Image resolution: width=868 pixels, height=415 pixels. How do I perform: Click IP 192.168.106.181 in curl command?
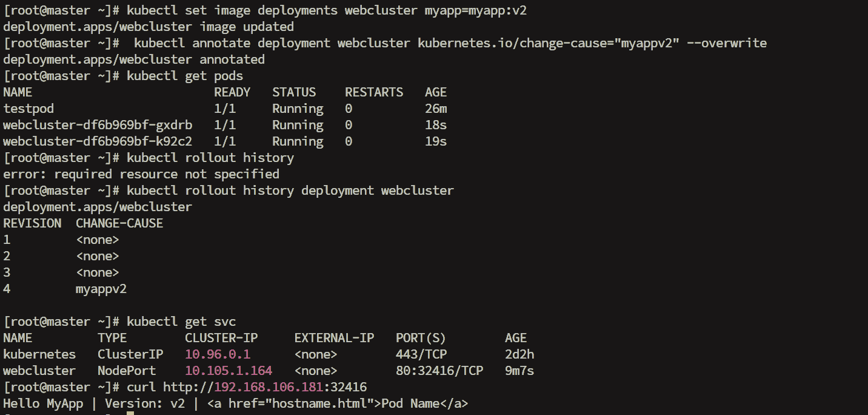(x=269, y=387)
